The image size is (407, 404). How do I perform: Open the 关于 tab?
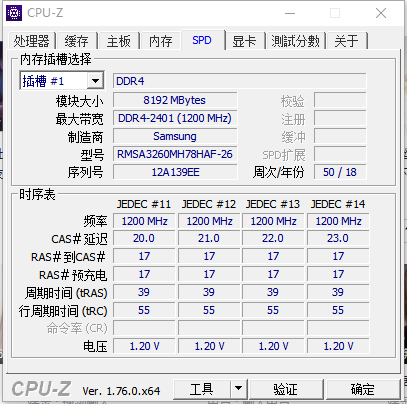pos(347,41)
